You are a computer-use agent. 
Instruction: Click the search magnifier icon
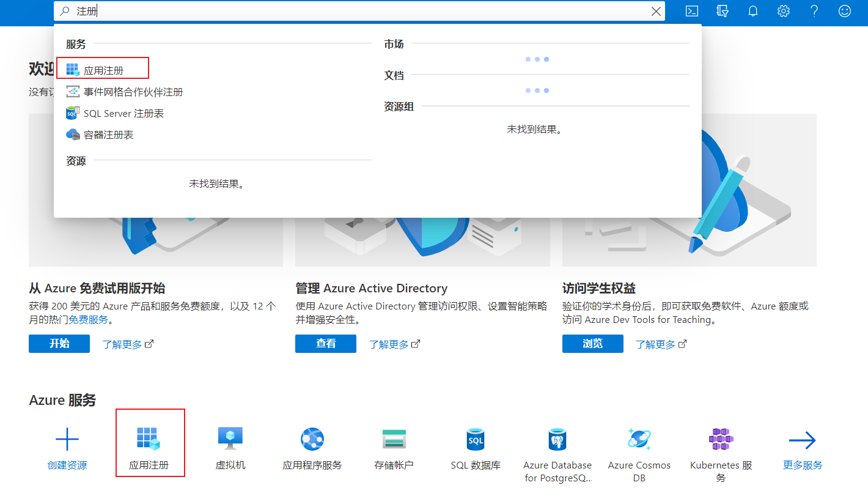(x=65, y=11)
